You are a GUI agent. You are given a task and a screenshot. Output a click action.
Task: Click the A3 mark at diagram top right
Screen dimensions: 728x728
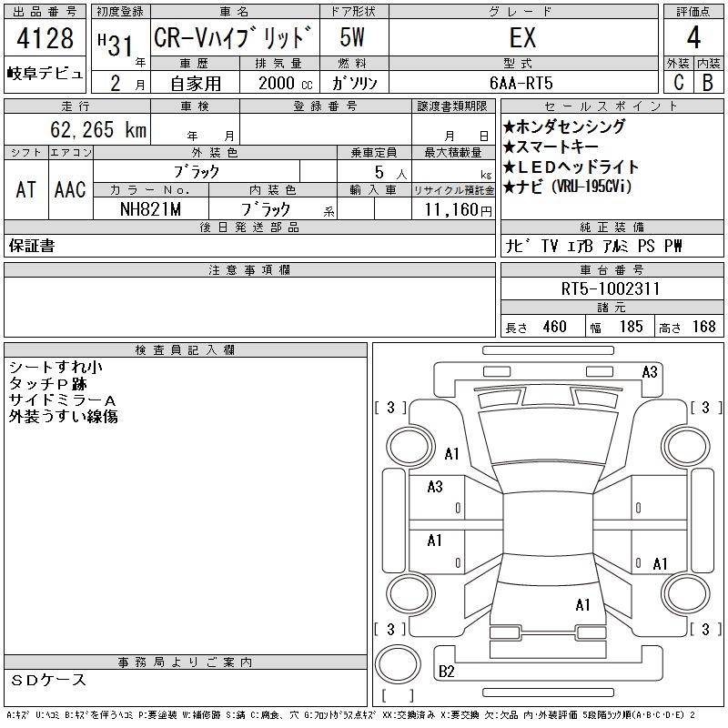click(650, 371)
